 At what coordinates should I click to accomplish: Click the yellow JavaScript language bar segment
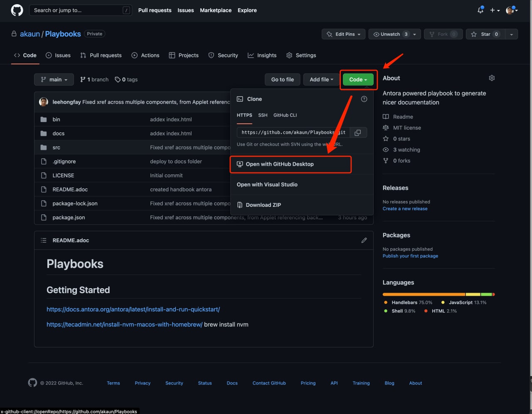(473, 294)
